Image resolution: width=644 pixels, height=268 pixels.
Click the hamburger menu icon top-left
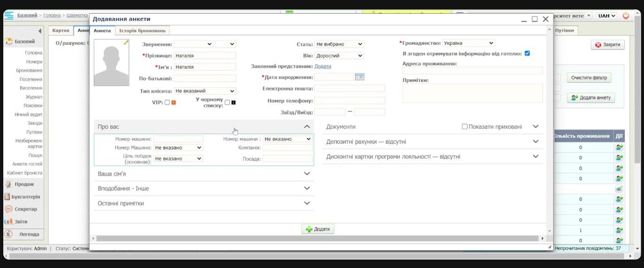click(x=8, y=16)
